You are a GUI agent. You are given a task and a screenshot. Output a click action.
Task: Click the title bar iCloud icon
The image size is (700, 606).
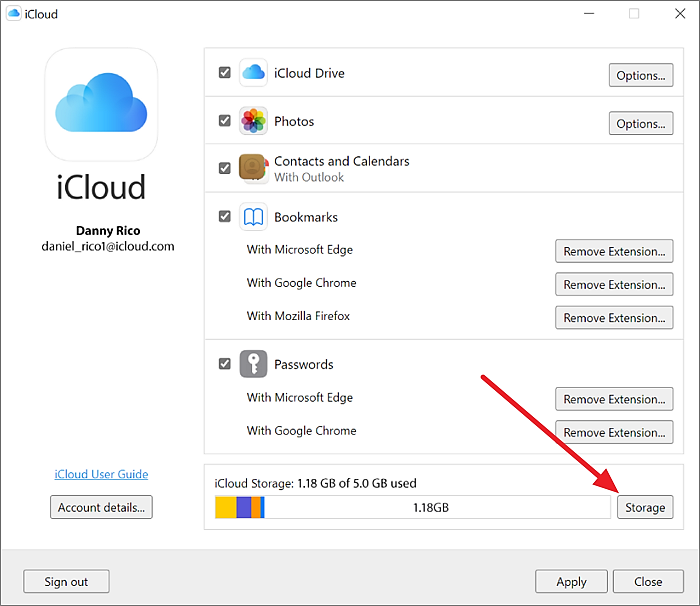pyautogui.click(x=14, y=14)
